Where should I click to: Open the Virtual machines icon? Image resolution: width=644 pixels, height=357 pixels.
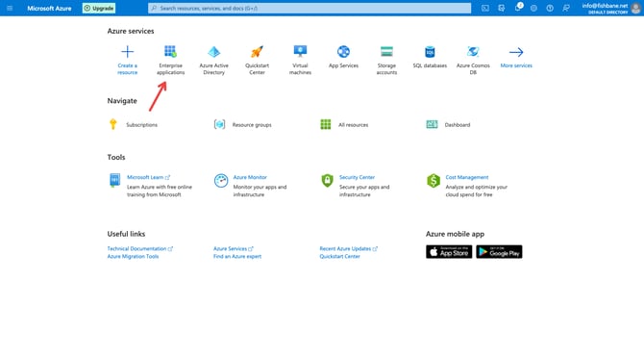tap(300, 52)
